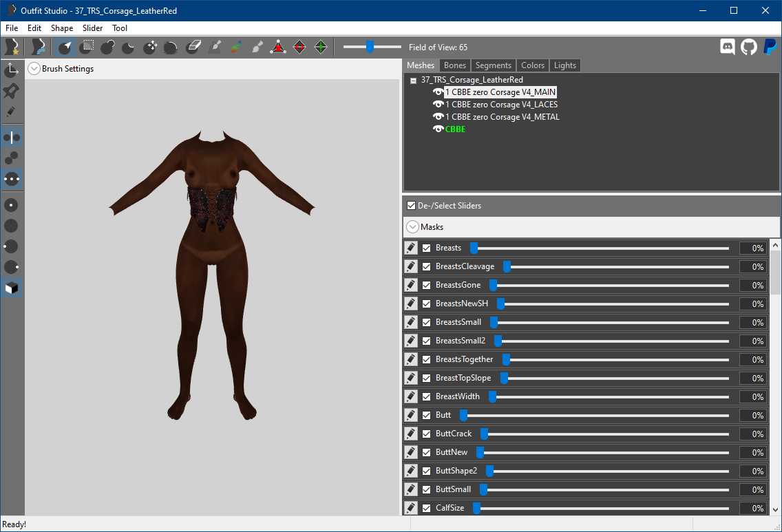Image resolution: width=782 pixels, height=532 pixels.
Task: Switch to the Colors tab
Action: pos(533,65)
